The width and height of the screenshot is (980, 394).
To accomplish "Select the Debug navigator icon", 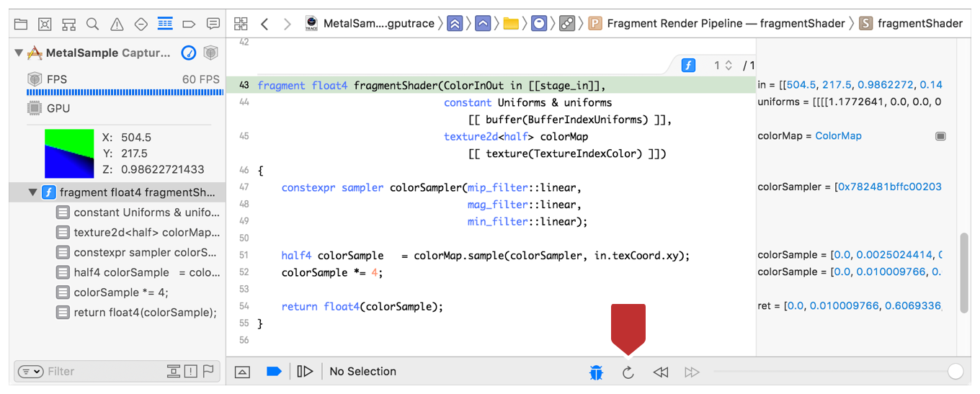I will [x=165, y=24].
